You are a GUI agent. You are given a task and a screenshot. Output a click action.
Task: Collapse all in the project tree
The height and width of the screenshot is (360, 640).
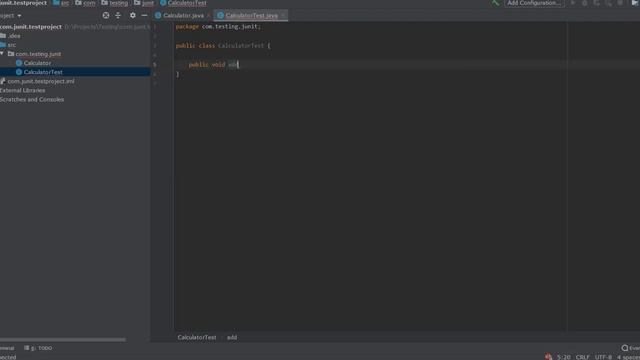118,16
